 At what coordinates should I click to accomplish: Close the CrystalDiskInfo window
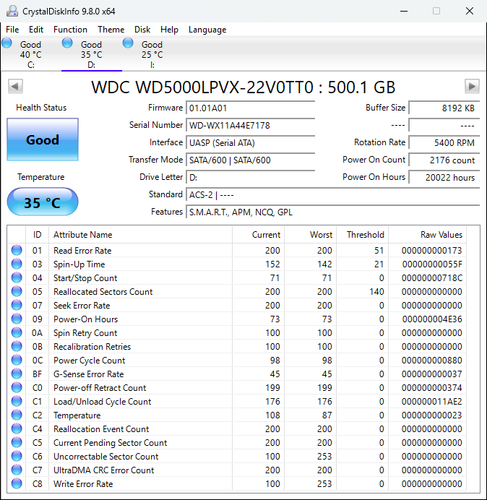coord(469,11)
